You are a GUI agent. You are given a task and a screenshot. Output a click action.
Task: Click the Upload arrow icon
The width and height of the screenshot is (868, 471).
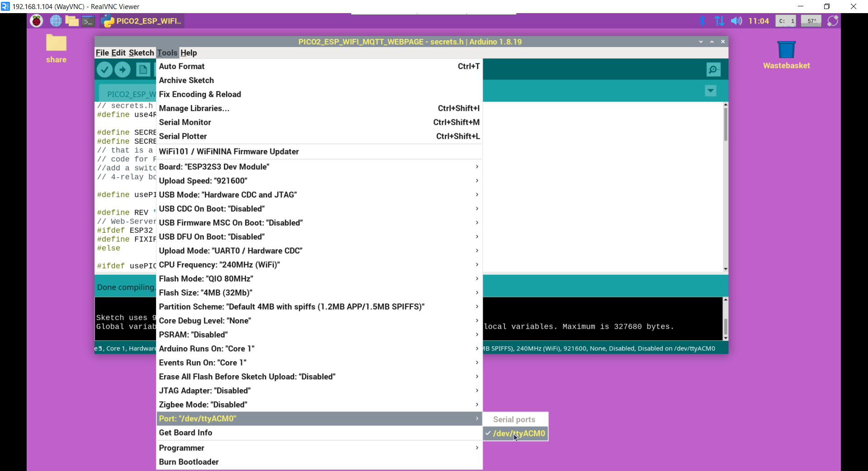pos(123,70)
